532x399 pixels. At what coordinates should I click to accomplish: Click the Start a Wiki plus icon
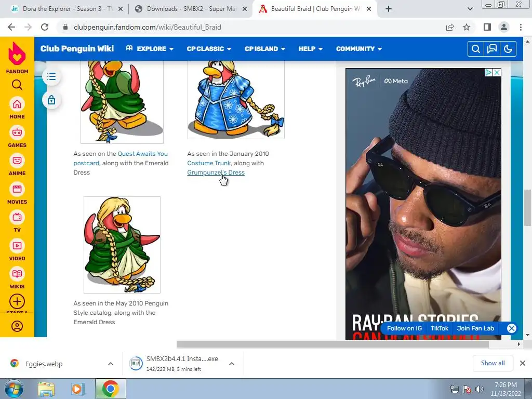point(17,301)
